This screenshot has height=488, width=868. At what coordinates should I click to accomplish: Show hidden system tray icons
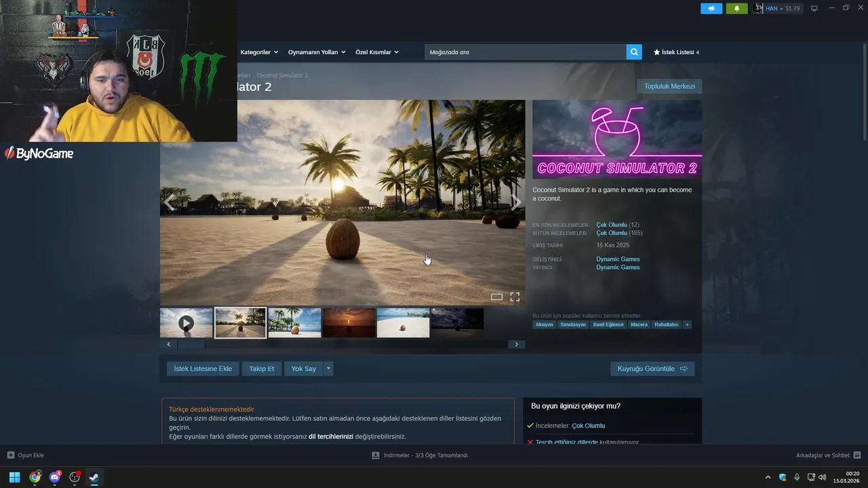click(x=768, y=477)
